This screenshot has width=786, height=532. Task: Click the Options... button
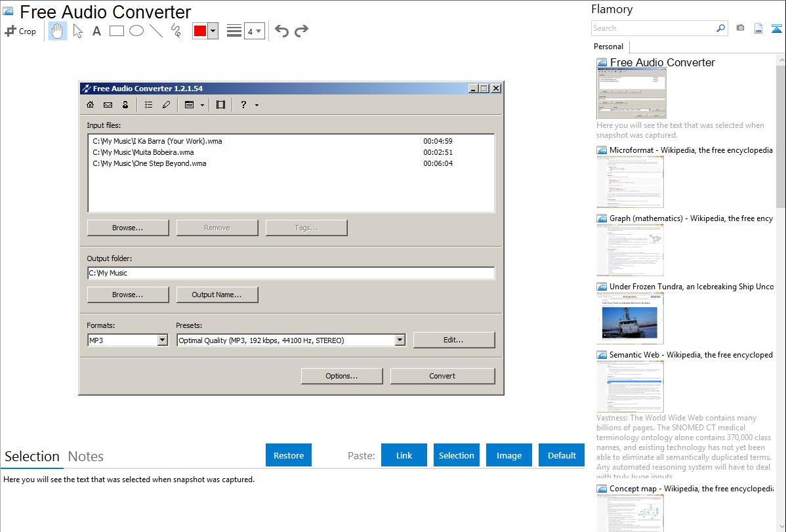[342, 376]
